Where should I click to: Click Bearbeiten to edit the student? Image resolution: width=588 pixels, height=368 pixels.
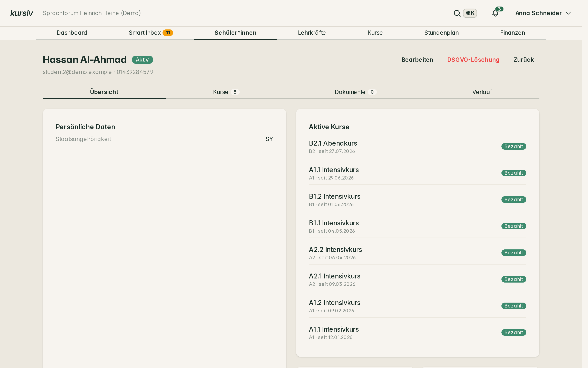tap(417, 60)
